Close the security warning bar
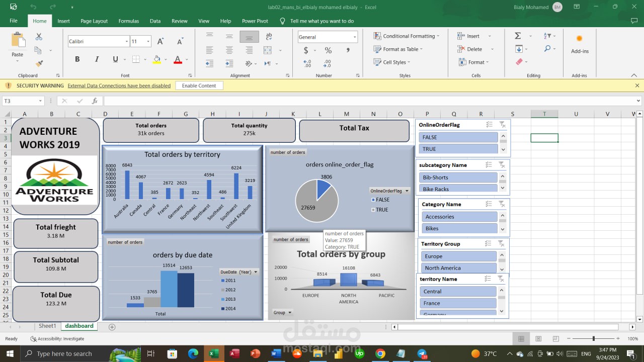Viewport: 644px width, 362px height. 637,85
